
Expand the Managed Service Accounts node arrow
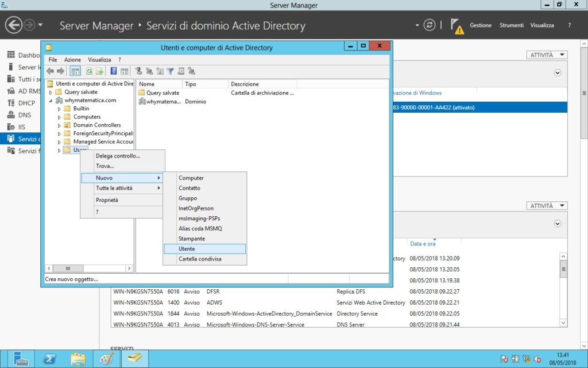(x=59, y=142)
